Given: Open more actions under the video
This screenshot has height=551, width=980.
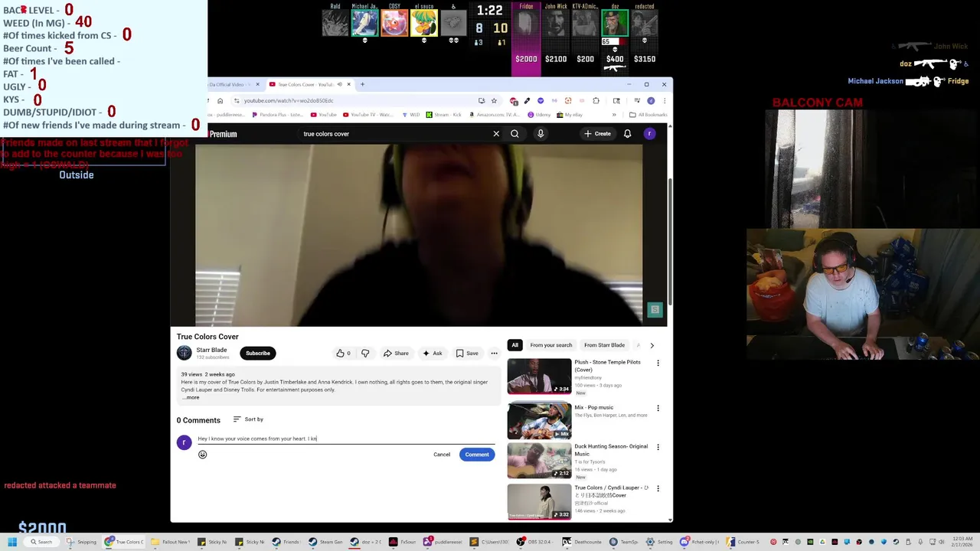Looking at the screenshot, I should pyautogui.click(x=494, y=353).
